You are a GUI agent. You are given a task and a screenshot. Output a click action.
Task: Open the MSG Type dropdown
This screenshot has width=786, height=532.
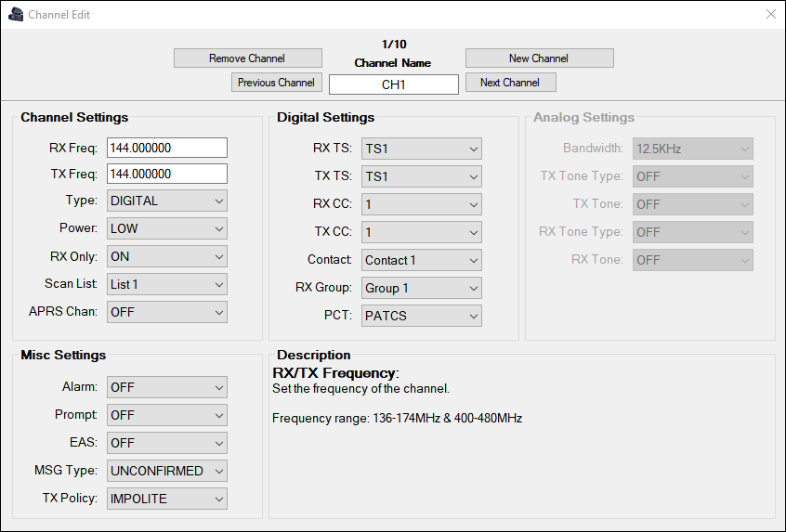click(167, 471)
